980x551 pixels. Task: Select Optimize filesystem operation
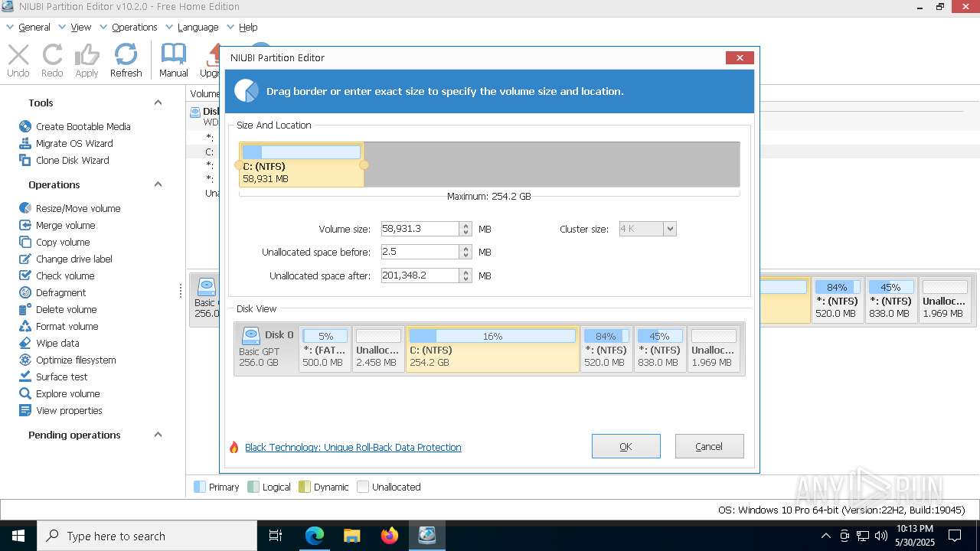[x=67, y=360]
